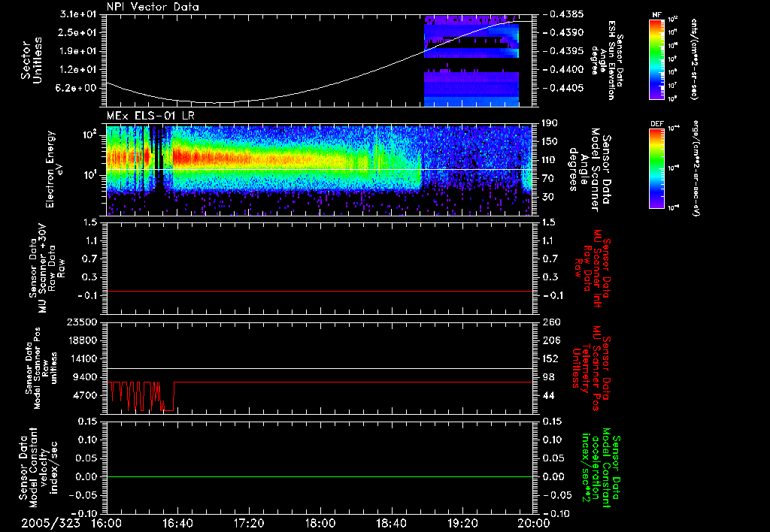Click the '17:20' time tick label
770x532 pixels.
click(249, 523)
